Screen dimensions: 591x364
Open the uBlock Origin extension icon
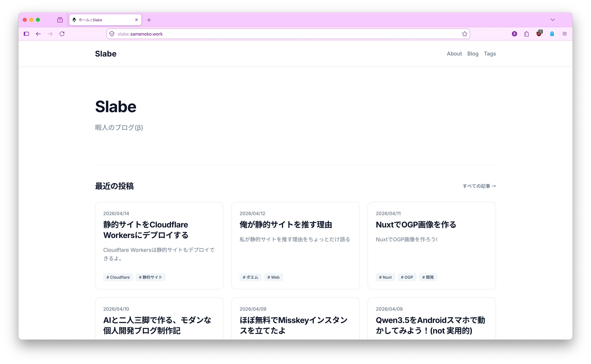point(539,34)
